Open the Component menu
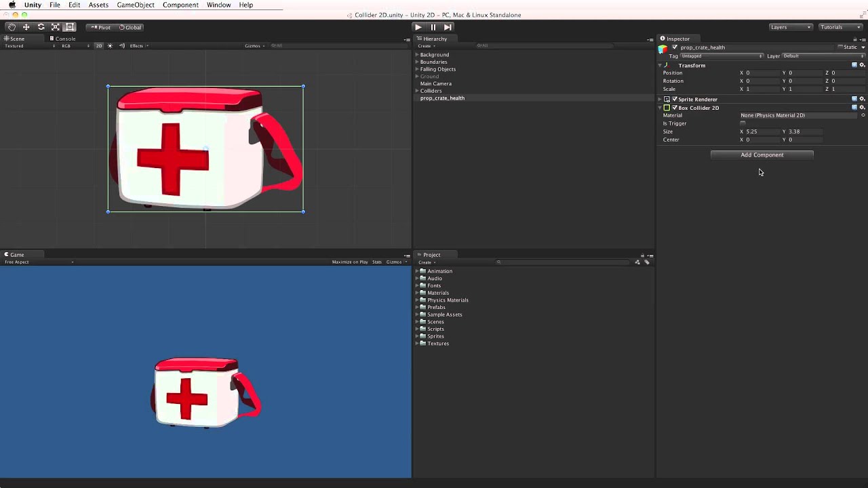Viewport: 868px width, 488px height. coord(180,5)
